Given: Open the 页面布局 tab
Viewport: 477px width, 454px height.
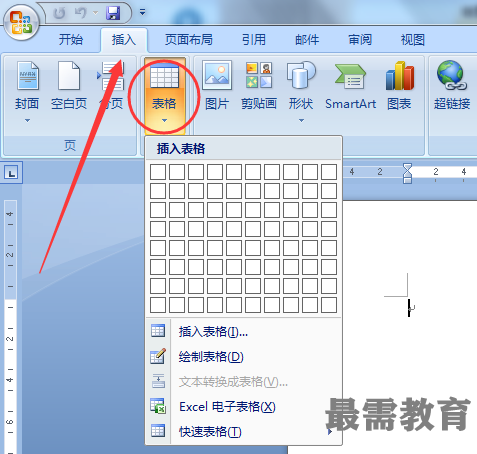Looking at the screenshot, I should (189, 40).
